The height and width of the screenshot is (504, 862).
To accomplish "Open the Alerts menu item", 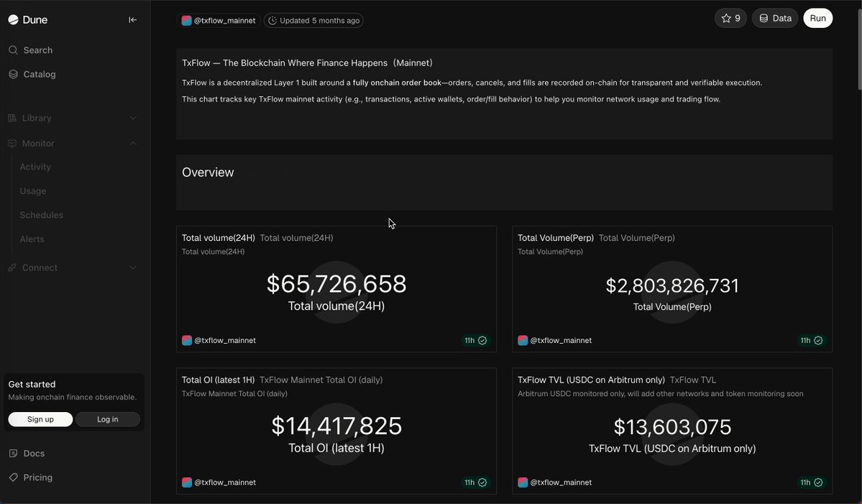I will pyautogui.click(x=32, y=239).
